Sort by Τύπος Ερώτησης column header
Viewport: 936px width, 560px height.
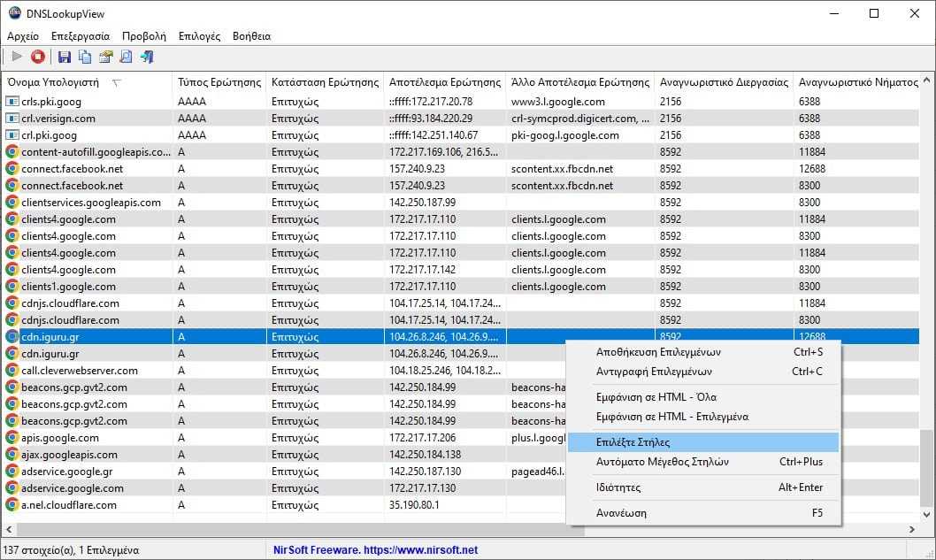[219, 82]
